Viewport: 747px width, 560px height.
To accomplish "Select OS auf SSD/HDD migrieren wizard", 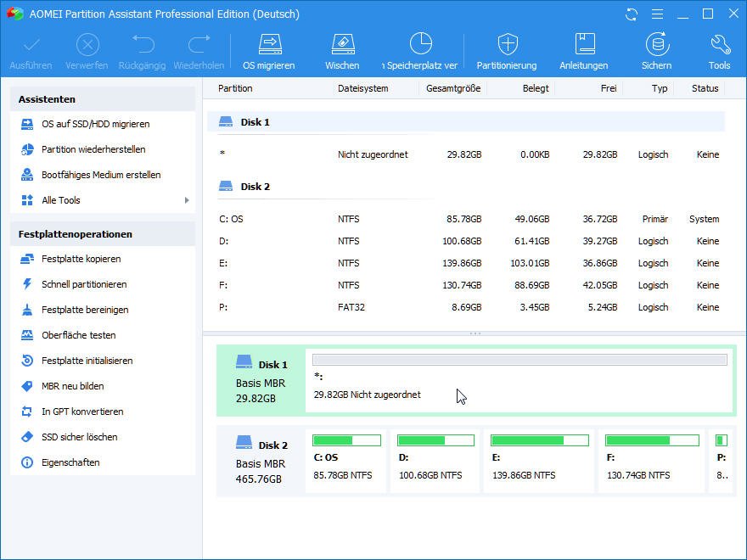I will [x=95, y=124].
